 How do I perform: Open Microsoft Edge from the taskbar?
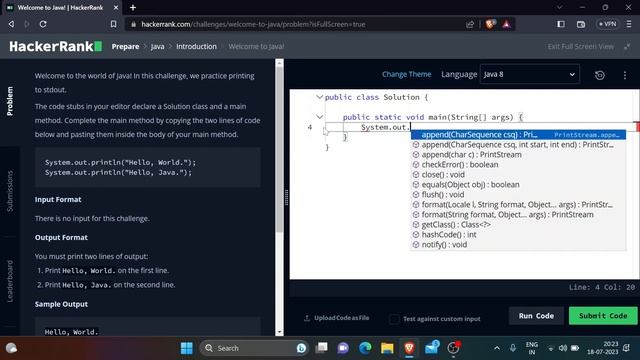(x=365, y=348)
